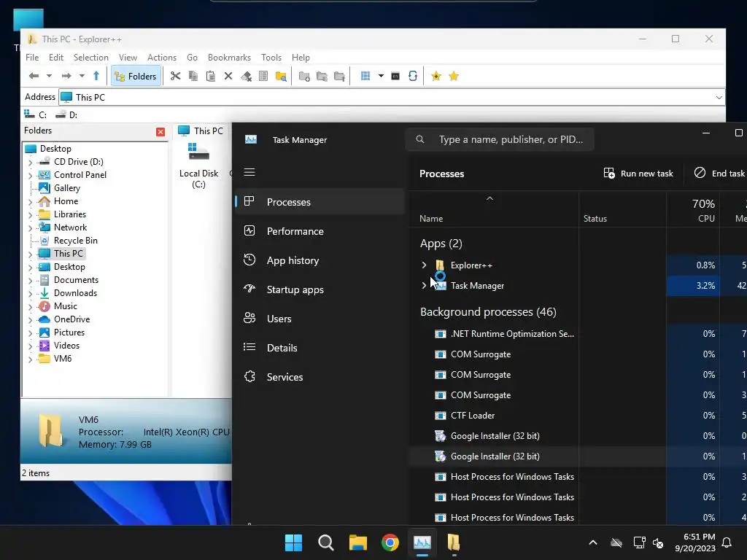The image size is (747, 560).
Task: Open Startup apps in Task Manager
Action: [320, 289]
